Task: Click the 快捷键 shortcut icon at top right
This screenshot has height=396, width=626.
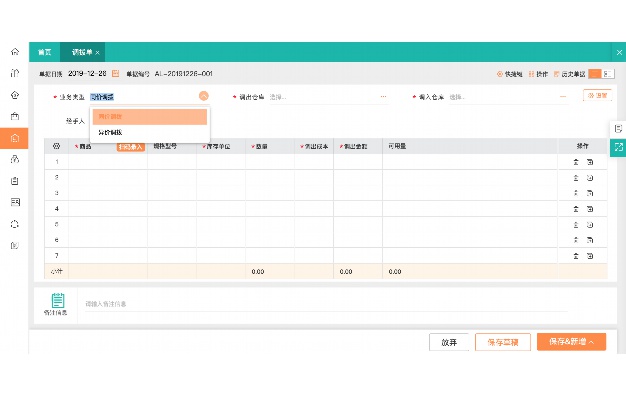Action: pyautogui.click(x=499, y=74)
